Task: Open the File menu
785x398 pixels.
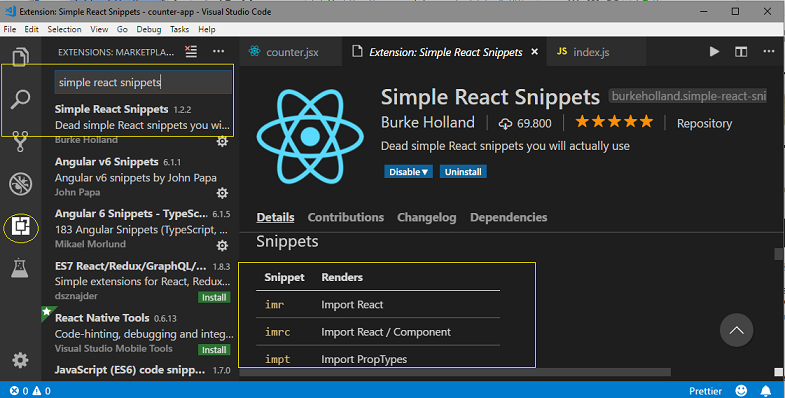Action: pyautogui.click(x=10, y=30)
